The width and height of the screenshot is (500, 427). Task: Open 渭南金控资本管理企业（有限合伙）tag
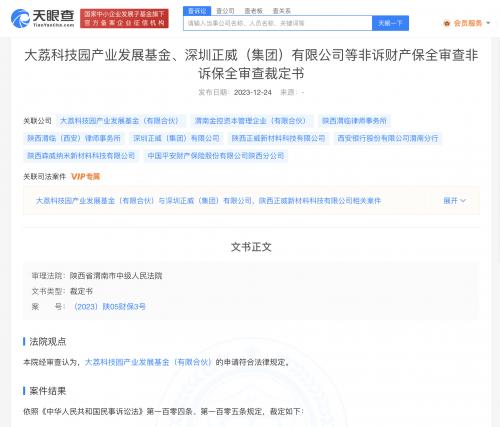252,121
